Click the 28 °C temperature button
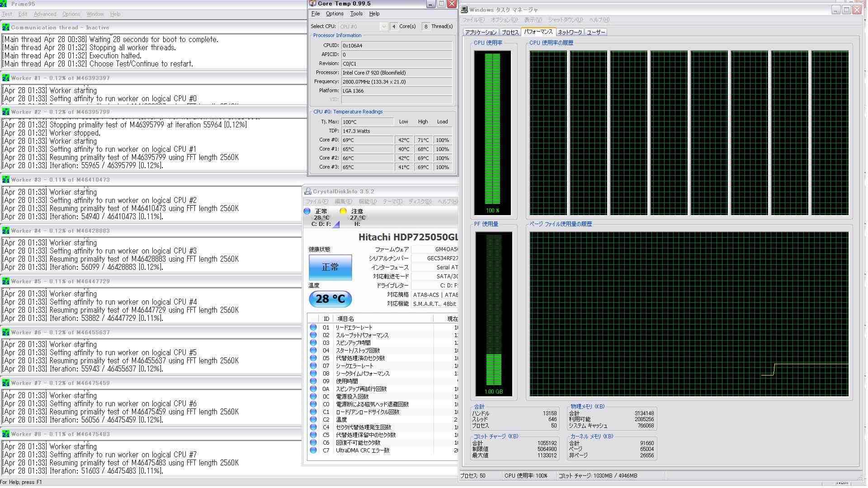Viewport: 868px width, 488px height. pyautogui.click(x=330, y=299)
